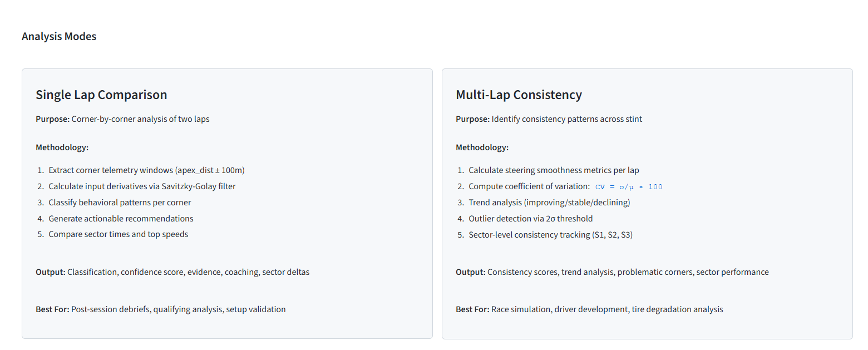Click the Savitzky-Golay filter step

point(142,186)
